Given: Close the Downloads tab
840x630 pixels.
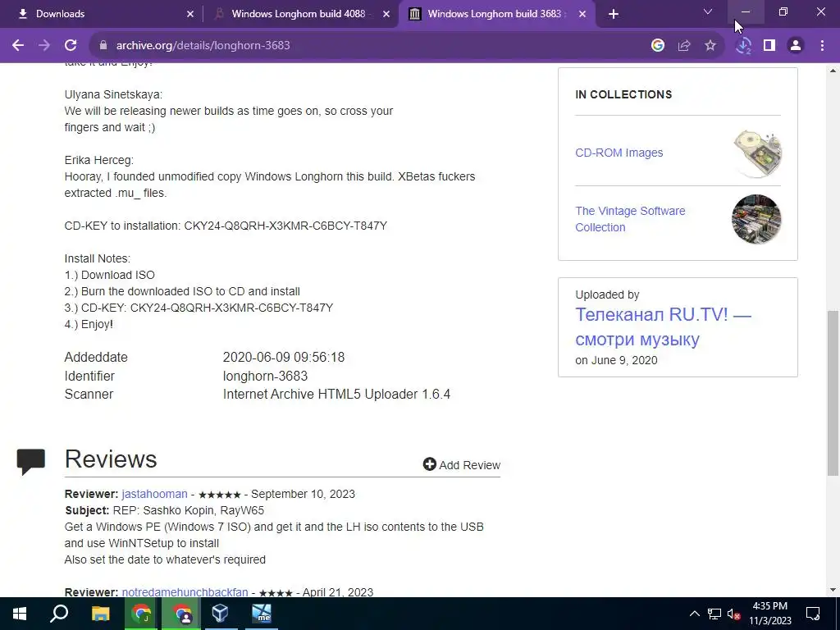Looking at the screenshot, I should (x=190, y=14).
